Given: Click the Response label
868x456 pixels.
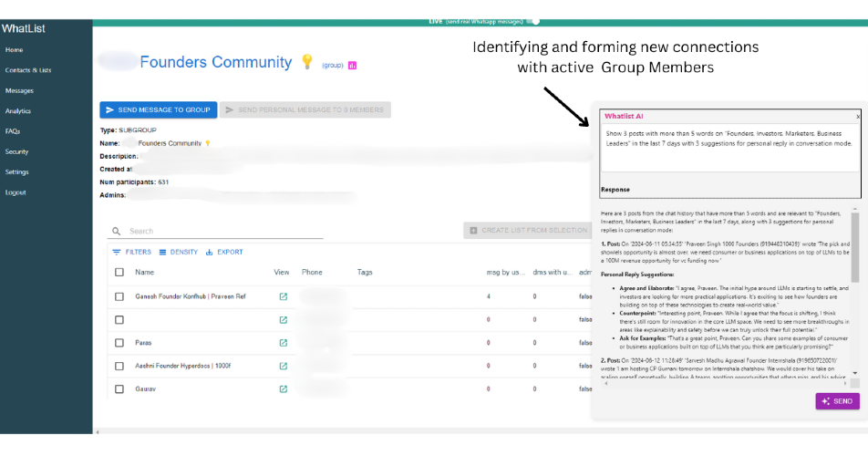Looking at the screenshot, I should [615, 190].
